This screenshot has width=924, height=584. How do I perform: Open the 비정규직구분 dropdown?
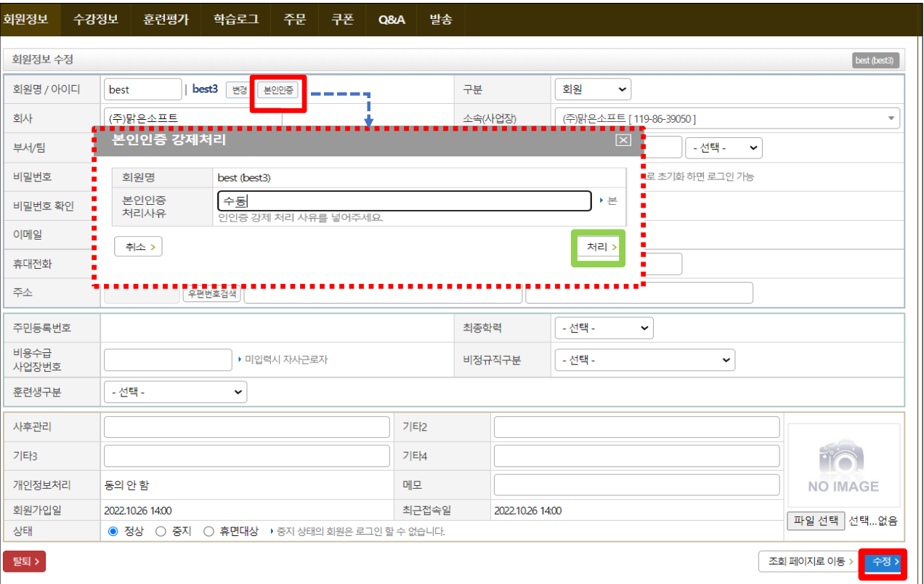tap(644, 360)
